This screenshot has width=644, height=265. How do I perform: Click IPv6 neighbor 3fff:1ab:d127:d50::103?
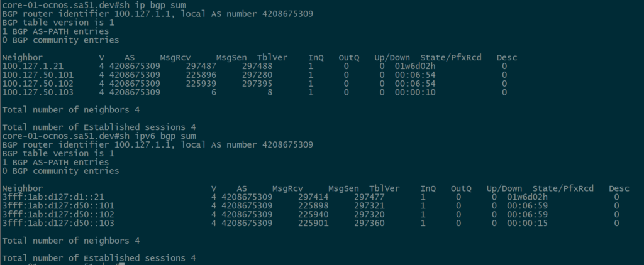point(58,223)
